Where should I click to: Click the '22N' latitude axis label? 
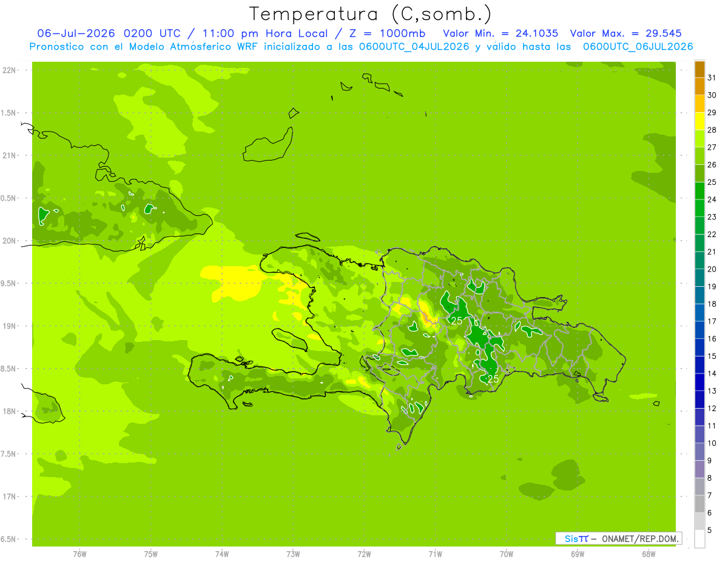(9, 70)
